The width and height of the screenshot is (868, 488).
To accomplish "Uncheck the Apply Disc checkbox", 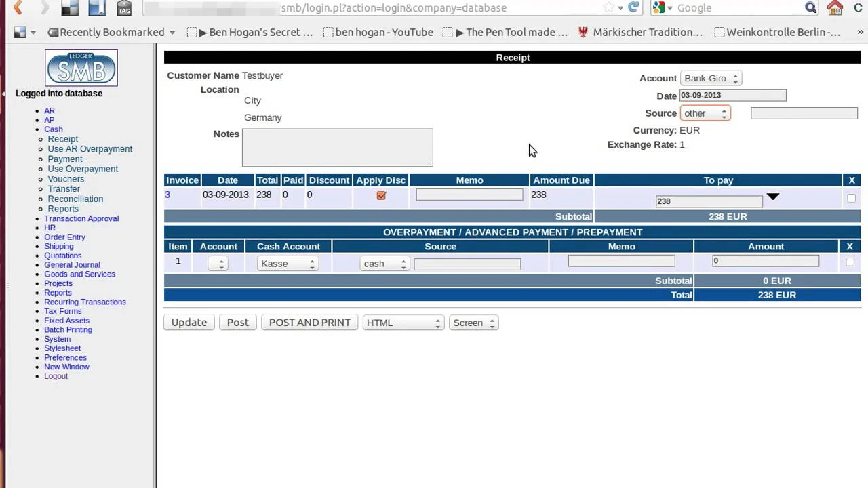I will click(x=381, y=195).
